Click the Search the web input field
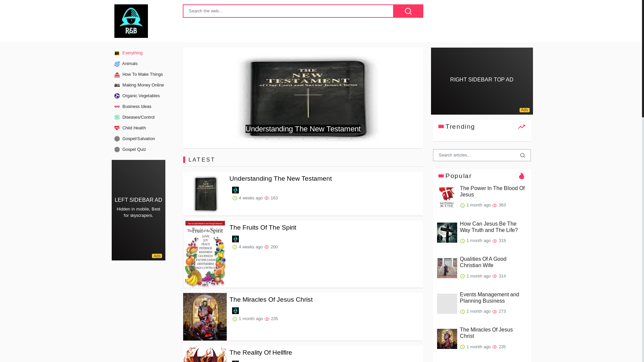 pos(288,11)
